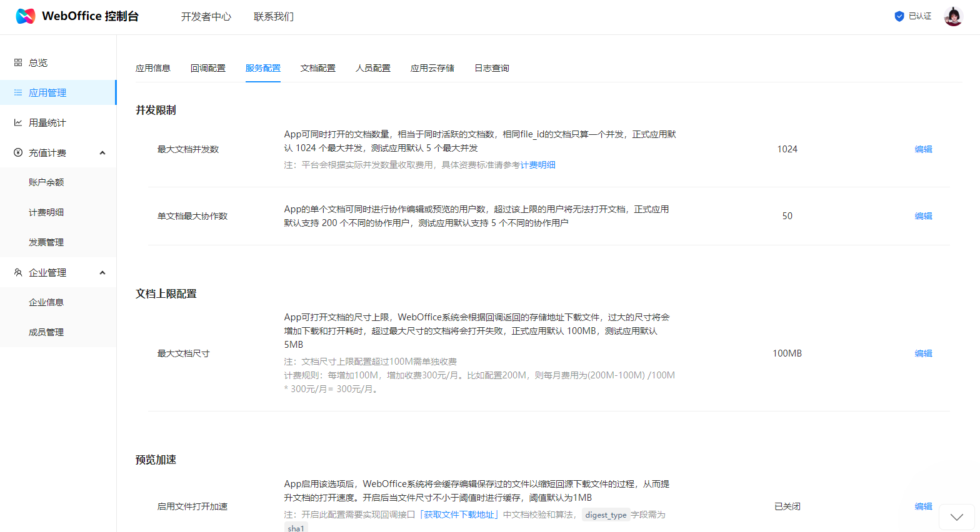Screen dimensions: 980x532
Task: Open the 日志查询 tab
Action: pos(492,68)
